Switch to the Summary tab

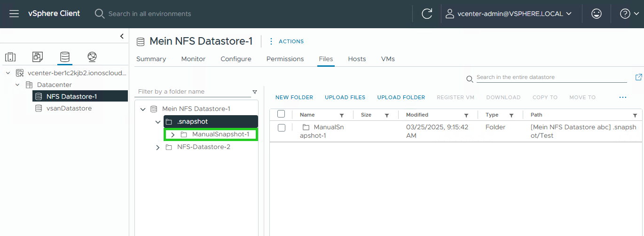coord(151,59)
